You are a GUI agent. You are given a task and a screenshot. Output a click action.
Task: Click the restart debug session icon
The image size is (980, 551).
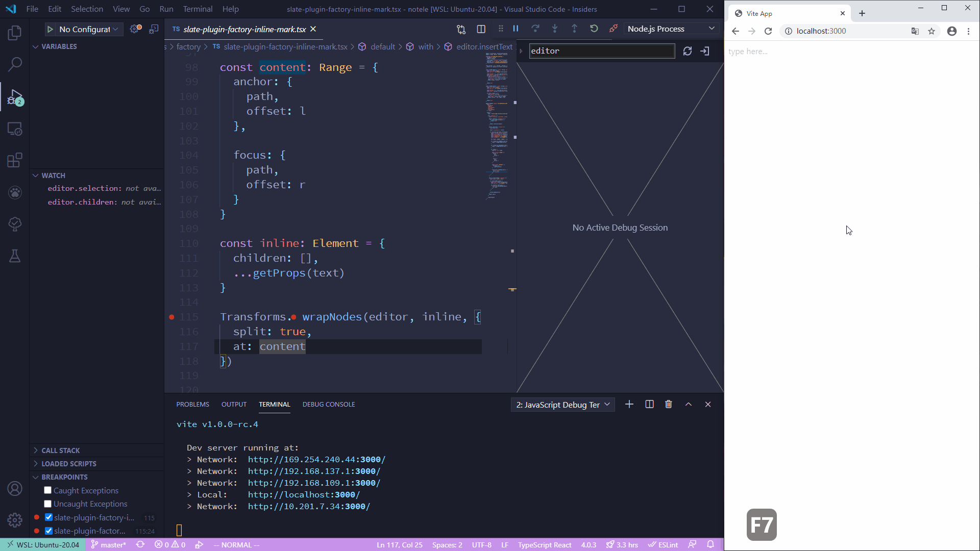coord(594,29)
